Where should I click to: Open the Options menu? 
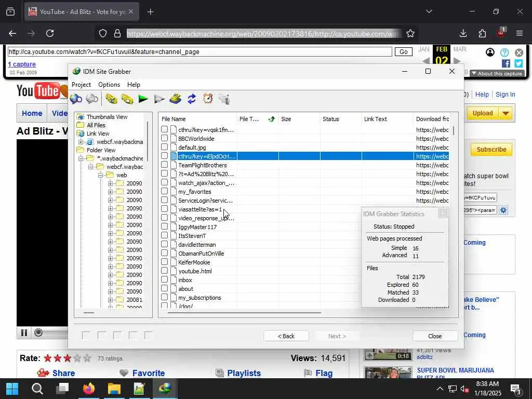(x=109, y=85)
